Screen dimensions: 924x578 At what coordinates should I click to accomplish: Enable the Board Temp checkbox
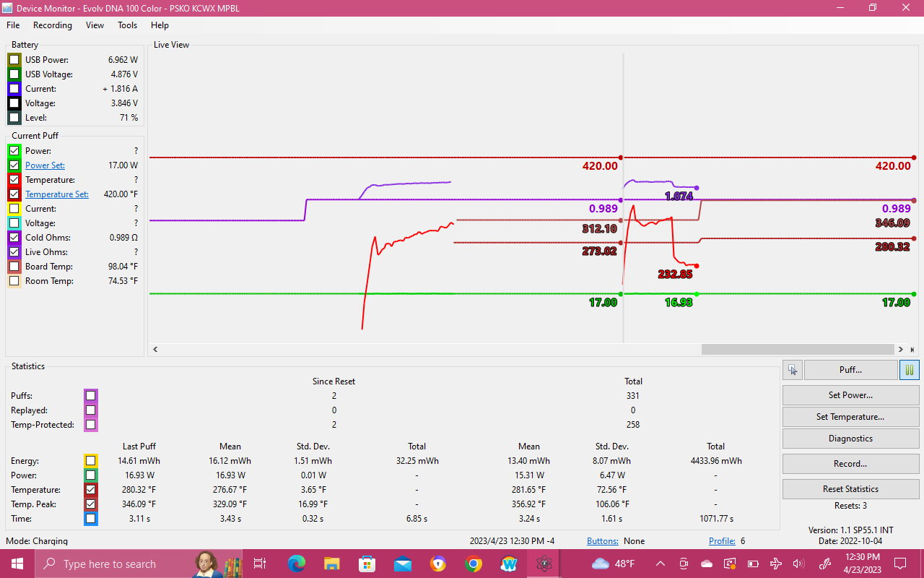click(x=14, y=267)
